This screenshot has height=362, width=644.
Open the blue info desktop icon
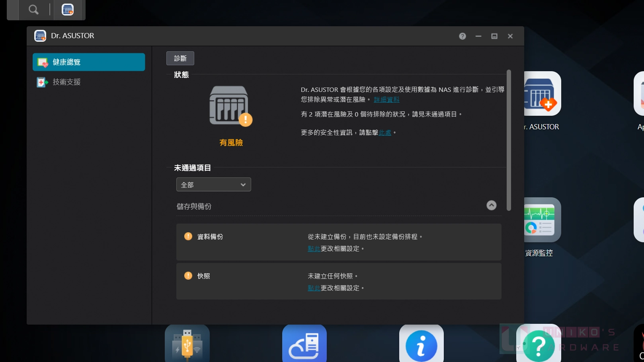[422, 343]
